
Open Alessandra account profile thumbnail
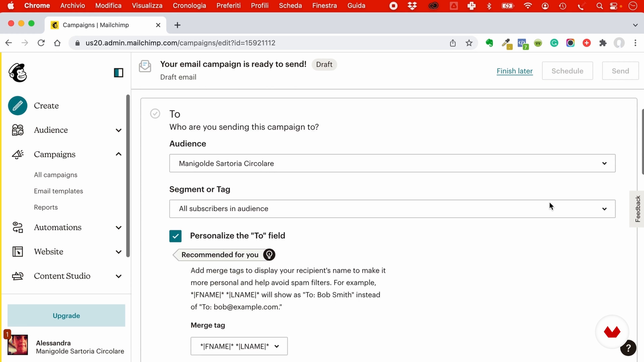17,345
